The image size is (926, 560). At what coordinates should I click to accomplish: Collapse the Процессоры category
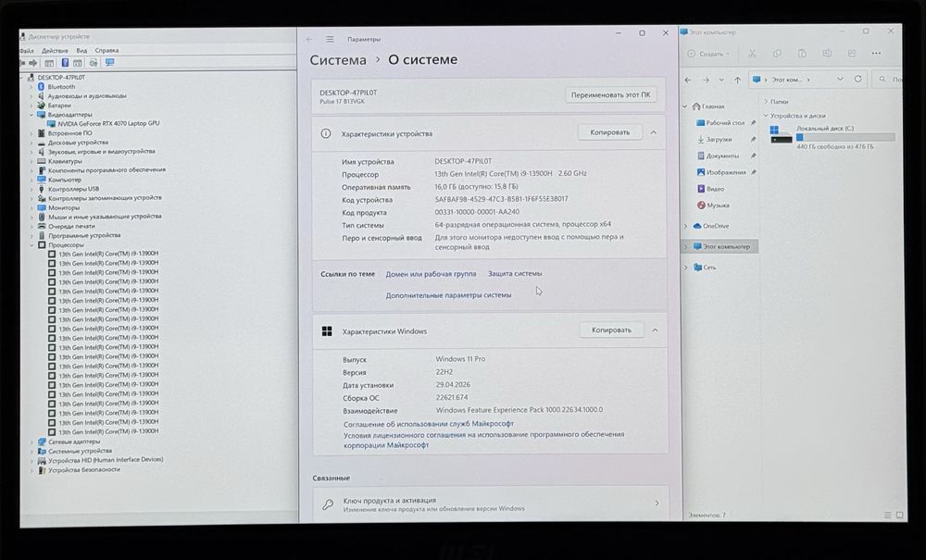click(x=31, y=245)
